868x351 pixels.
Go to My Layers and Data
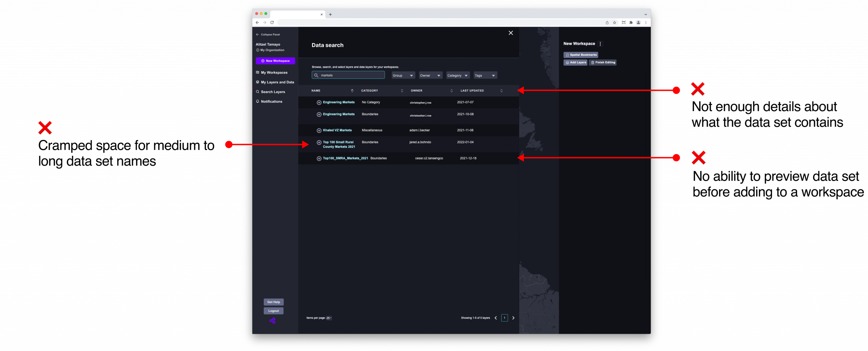coord(277,82)
